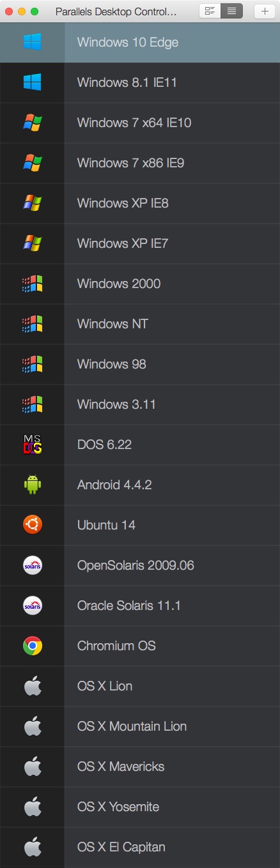Select the "Oracle Solaris 11.1" text
The height and width of the screenshot is (868, 280).
129,605
